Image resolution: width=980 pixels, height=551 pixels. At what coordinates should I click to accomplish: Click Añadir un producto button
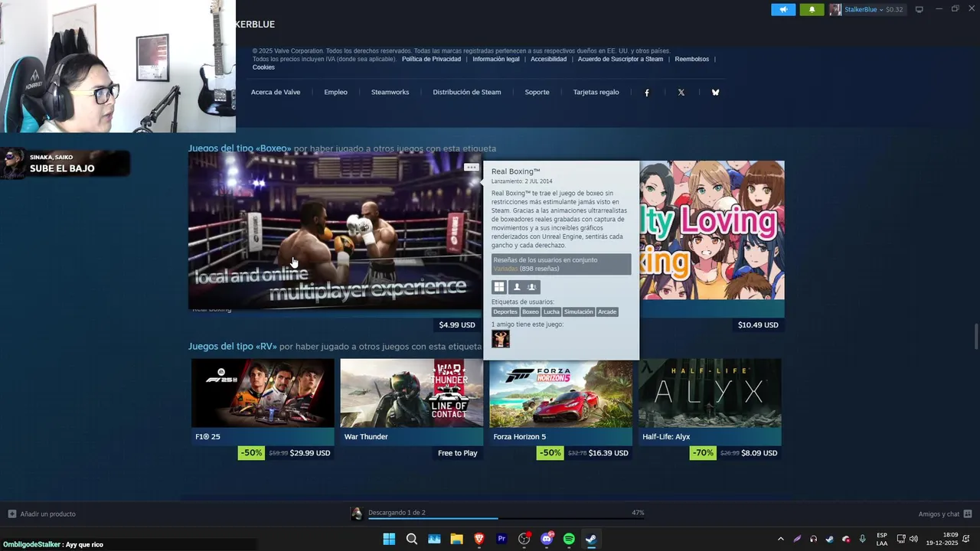(x=42, y=514)
